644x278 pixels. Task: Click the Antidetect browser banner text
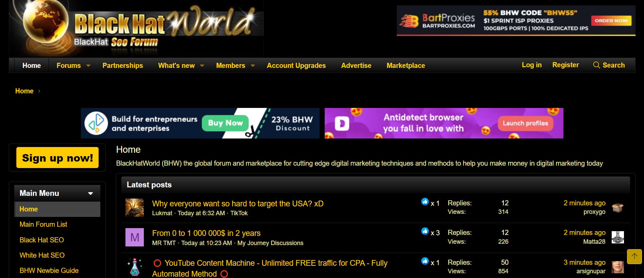423,123
